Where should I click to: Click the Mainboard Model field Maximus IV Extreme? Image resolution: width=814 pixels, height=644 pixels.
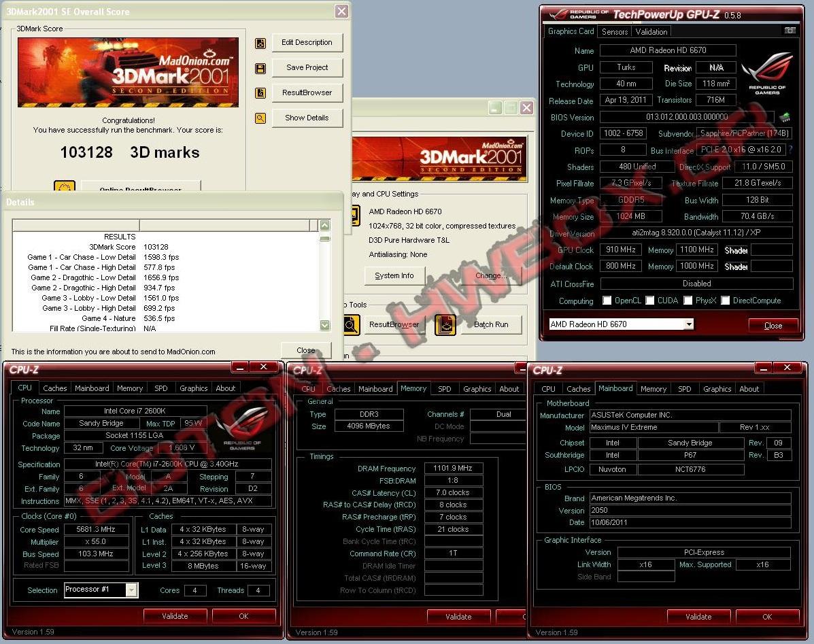pyautogui.click(x=654, y=427)
